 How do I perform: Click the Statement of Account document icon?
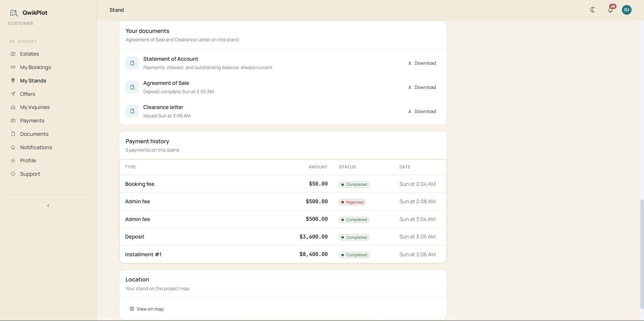point(132,63)
